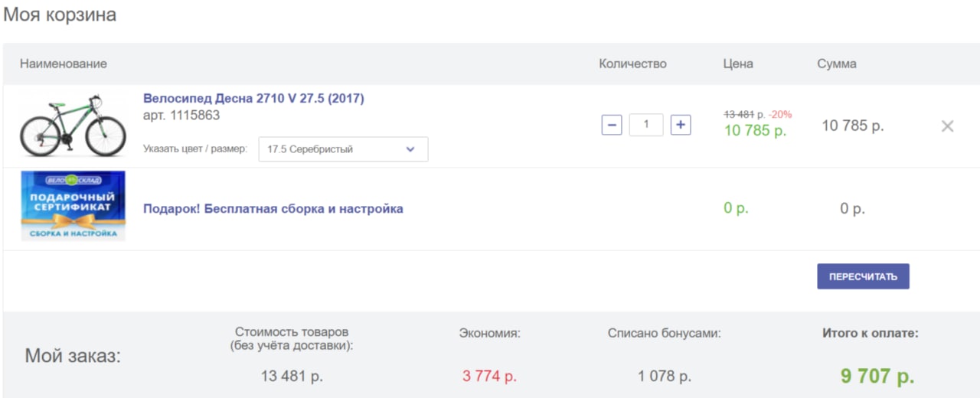Open the bicycle product thumbnail image

pyautogui.click(x=73, y=126)
